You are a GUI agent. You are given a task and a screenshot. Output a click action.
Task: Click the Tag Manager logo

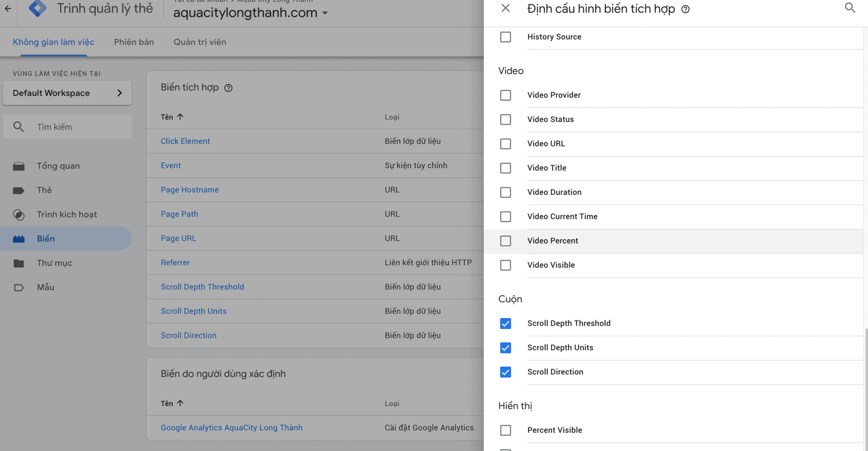[x=38, y=8]
